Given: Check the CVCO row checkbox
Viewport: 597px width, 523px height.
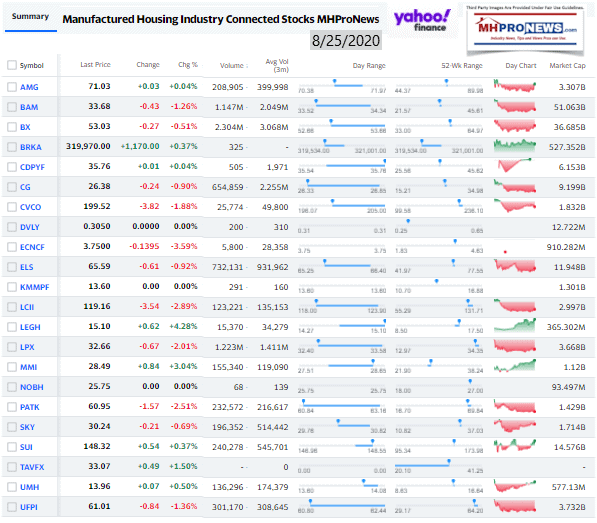Looking at the screenshot, I should [12, 207].
